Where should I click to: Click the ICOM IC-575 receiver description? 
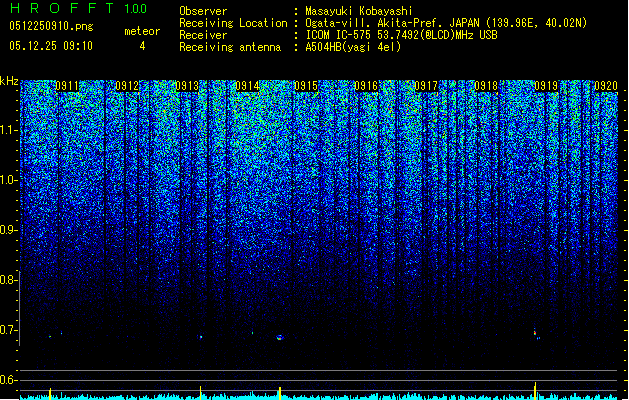(401, 35)
